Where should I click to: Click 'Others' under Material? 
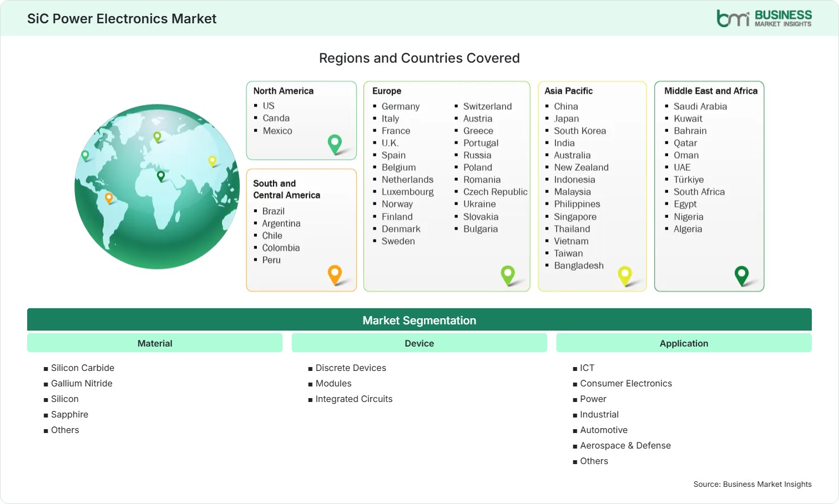65,430
